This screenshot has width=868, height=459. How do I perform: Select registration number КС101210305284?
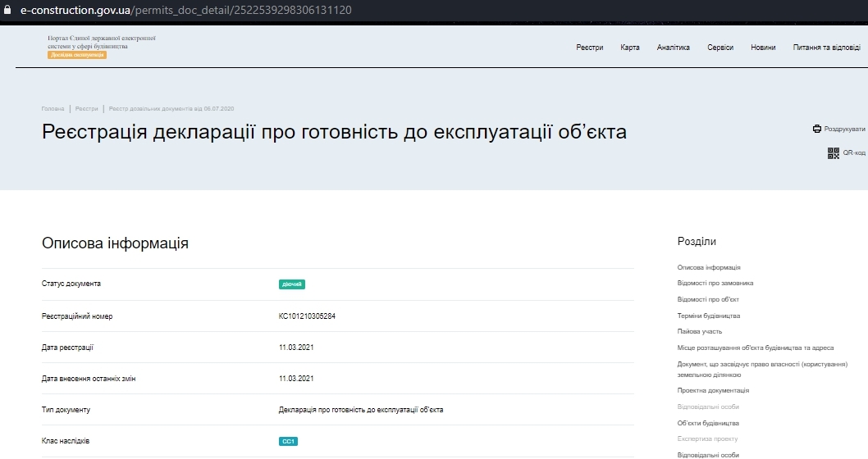pos(307,316)
